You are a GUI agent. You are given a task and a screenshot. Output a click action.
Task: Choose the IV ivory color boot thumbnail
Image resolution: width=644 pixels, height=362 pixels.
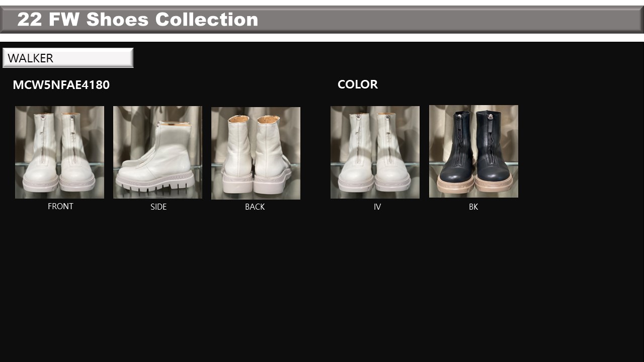pyautogui.click(x=375, y=152)
